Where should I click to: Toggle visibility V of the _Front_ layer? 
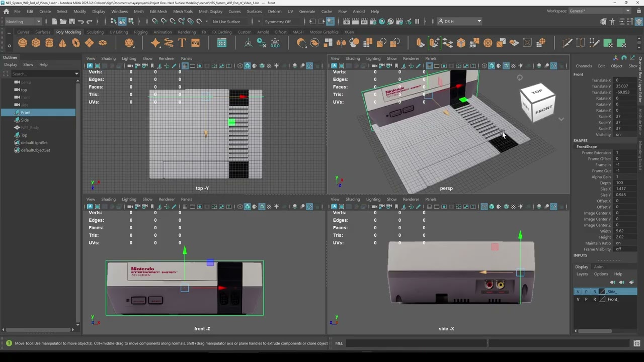(x=578, y=299)
